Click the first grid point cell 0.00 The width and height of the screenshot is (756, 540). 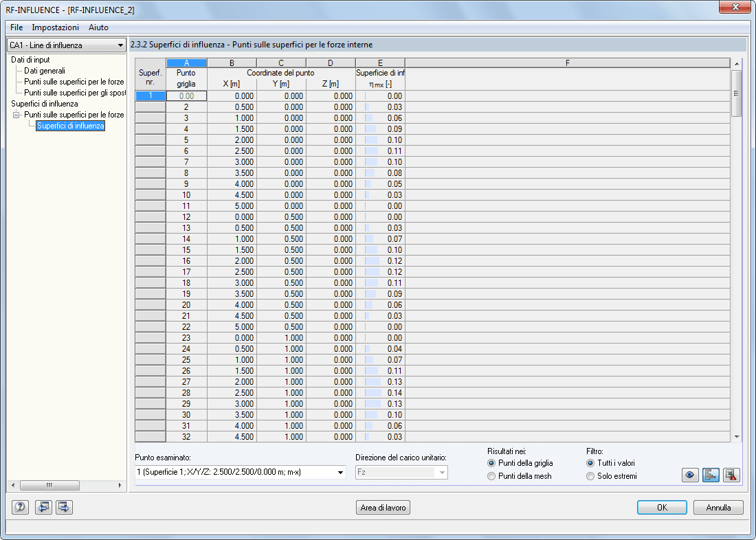pyautogui.click(x=186, y=96)
